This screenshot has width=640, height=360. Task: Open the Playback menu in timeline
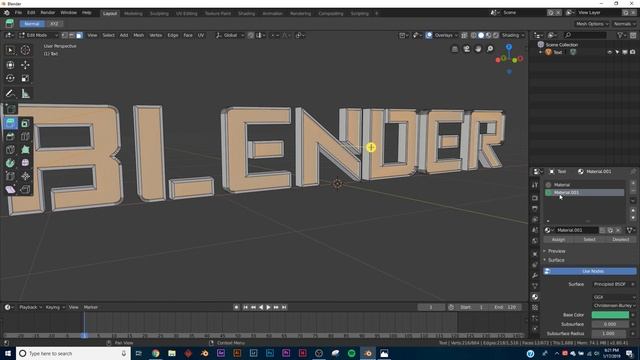click(30, 307)
